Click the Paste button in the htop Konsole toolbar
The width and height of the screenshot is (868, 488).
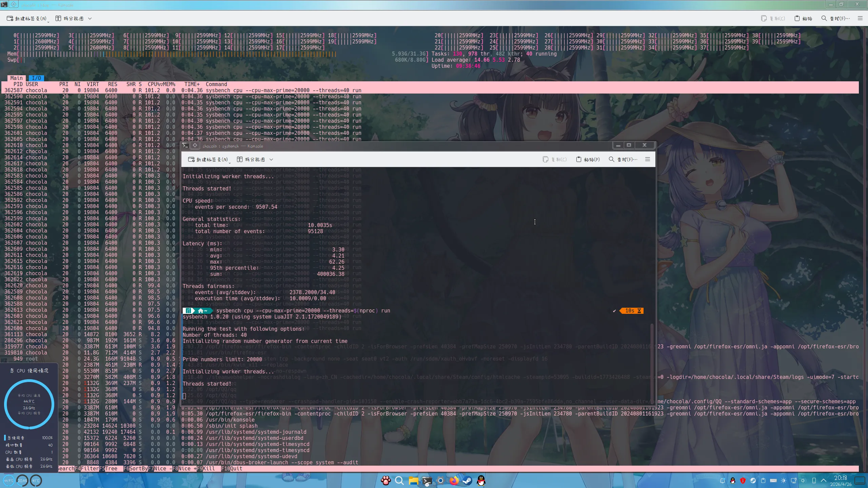coord(803,19)
